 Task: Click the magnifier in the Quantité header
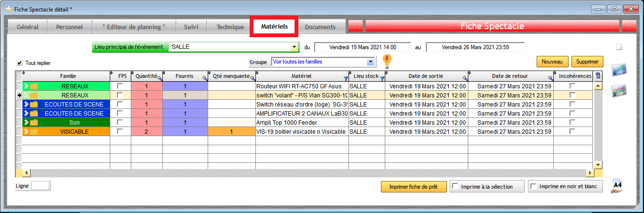(x=160, y=78)
